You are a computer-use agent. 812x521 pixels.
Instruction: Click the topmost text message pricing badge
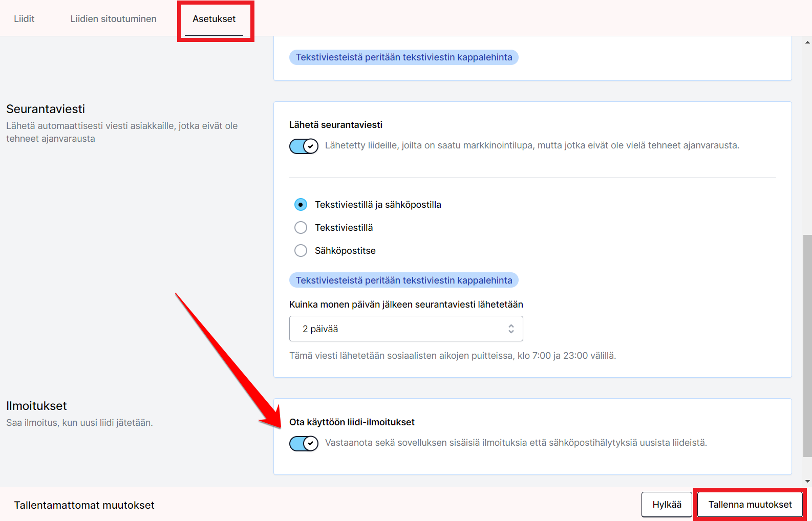pos(403,57)
